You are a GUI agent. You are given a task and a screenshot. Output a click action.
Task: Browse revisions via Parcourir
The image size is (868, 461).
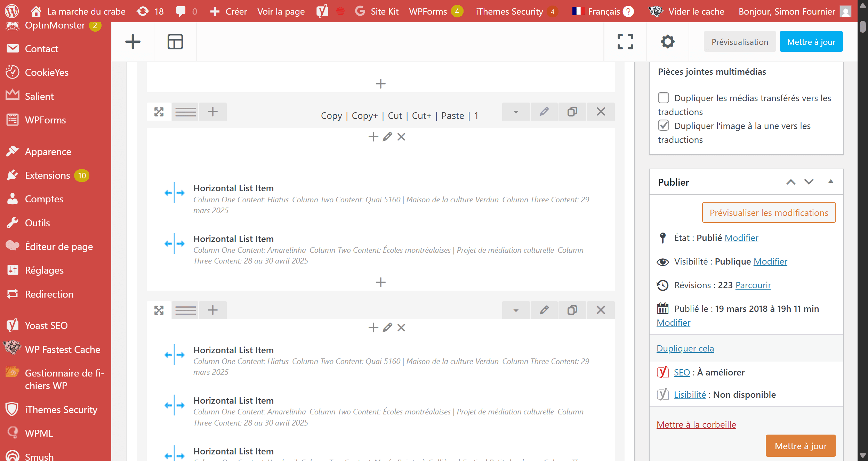point(753,285)
